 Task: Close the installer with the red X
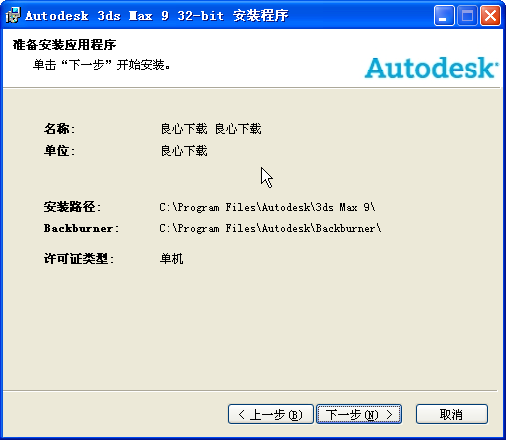(x=490, y=16)
